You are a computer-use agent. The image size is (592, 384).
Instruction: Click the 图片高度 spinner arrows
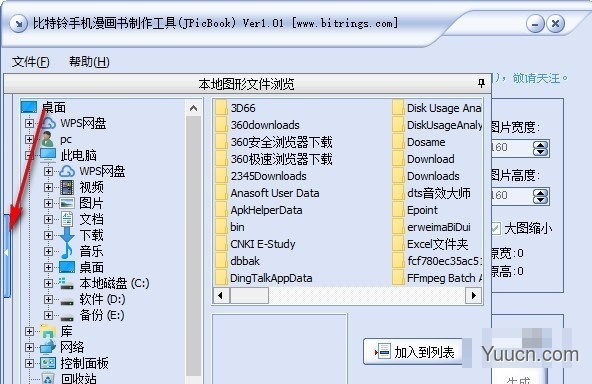[540, 196]
